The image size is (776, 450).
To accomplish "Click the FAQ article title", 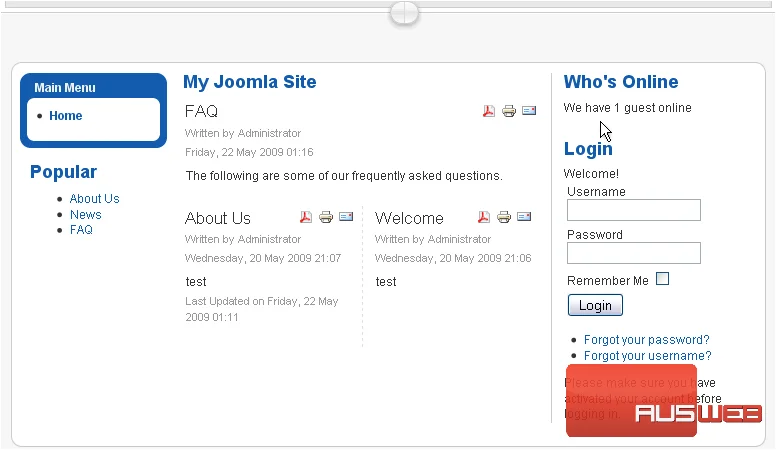I will tap(201, 111).
